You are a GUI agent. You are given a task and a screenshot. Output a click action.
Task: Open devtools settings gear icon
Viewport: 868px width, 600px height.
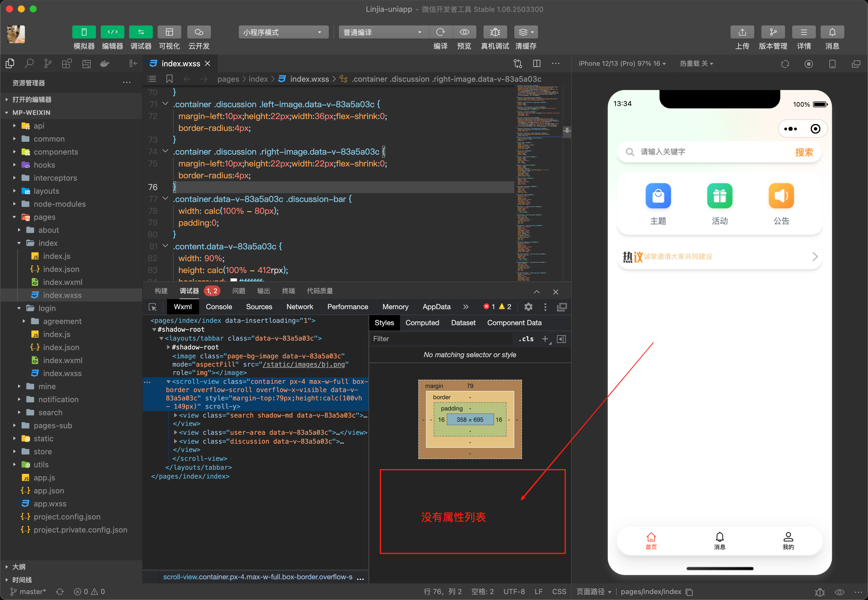click(528, 307)
